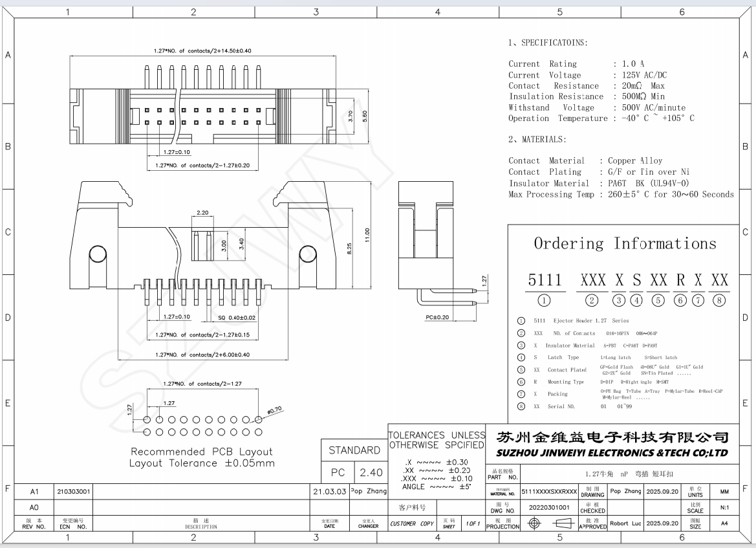
Task: Click the DWG NO. value 20220301001
Action: click(x=549, y=508)
